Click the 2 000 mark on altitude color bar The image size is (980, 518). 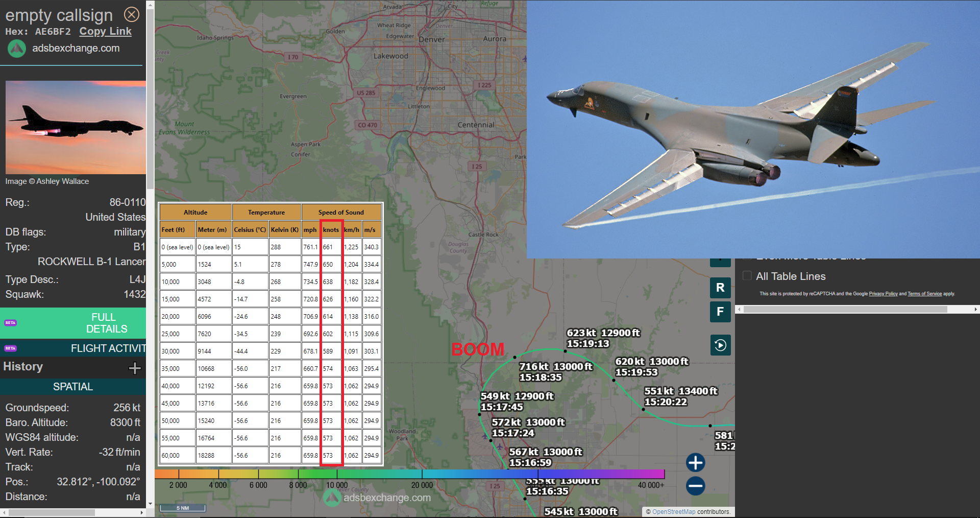pos(178,485)
